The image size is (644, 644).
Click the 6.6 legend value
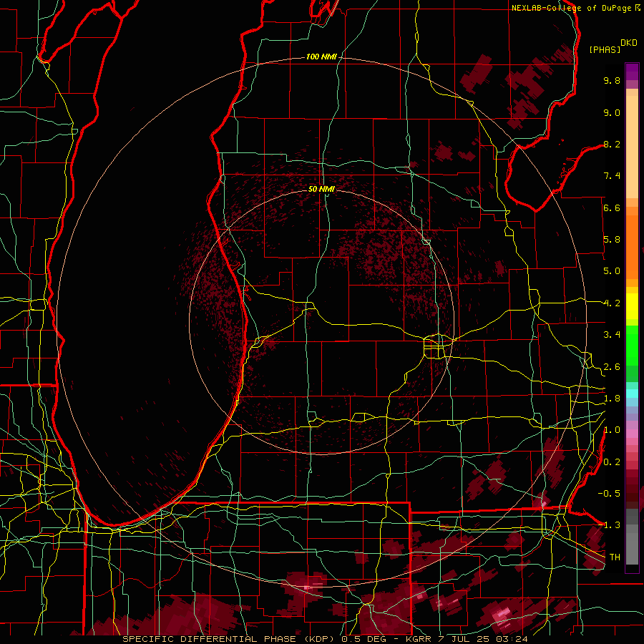click(612, 208)
